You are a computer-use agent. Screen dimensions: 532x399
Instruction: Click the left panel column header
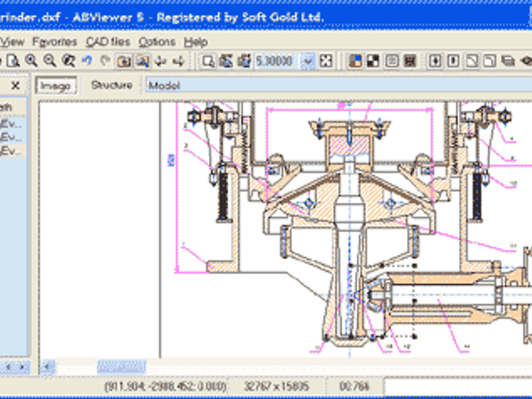point(13,108)
